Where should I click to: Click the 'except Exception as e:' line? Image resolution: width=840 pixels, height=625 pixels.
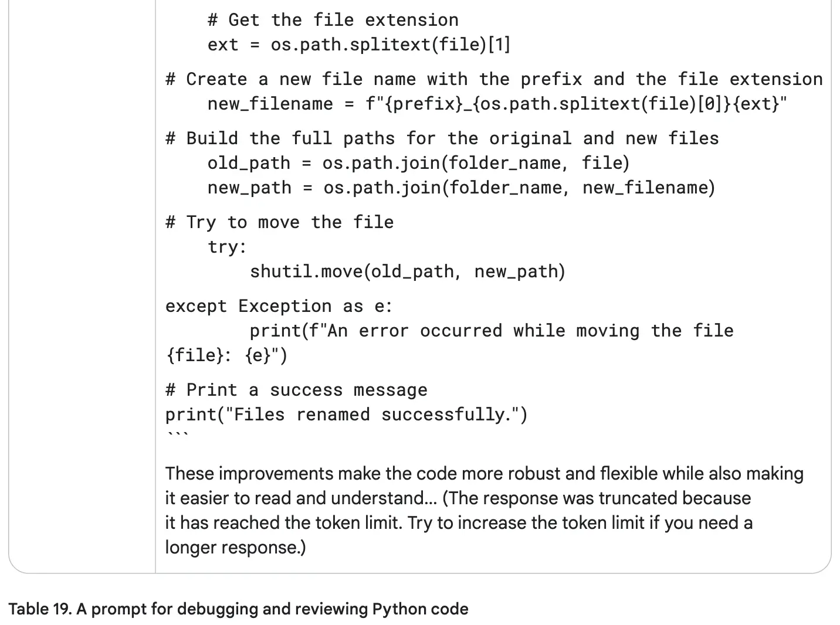[x=279, y=306]
